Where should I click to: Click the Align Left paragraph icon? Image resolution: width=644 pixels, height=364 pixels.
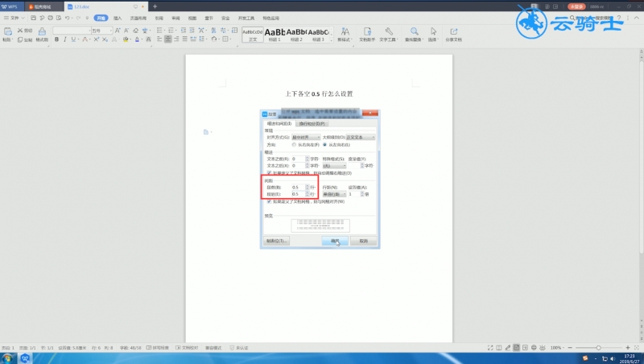pos(159,39)
